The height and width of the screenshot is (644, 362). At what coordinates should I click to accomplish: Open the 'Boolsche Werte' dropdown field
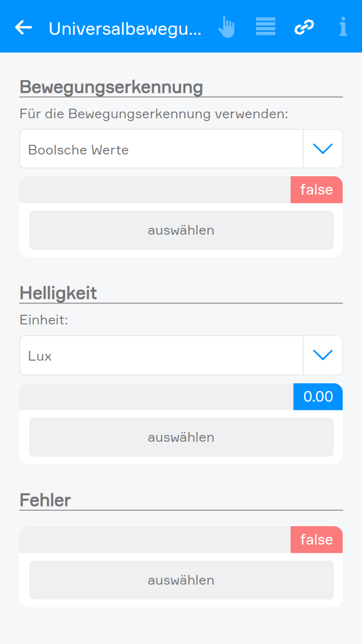tap(161, 149)
